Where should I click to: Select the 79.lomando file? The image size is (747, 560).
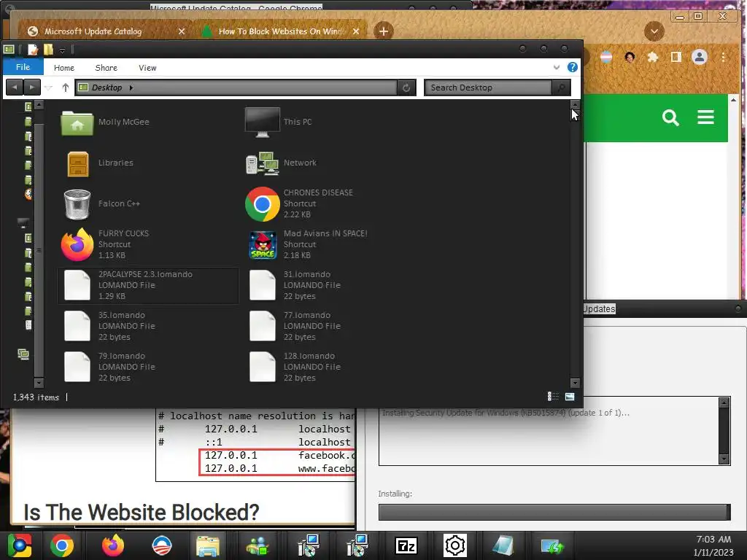tap(109, 367)
